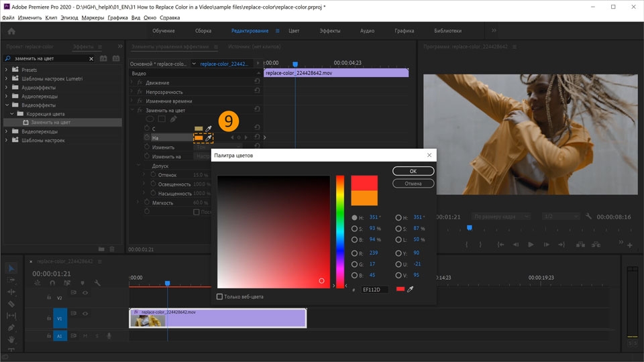Click the eyedropper in the color picker dialog
The width and height of the screenshot is (644, 362).
point(411,290)
